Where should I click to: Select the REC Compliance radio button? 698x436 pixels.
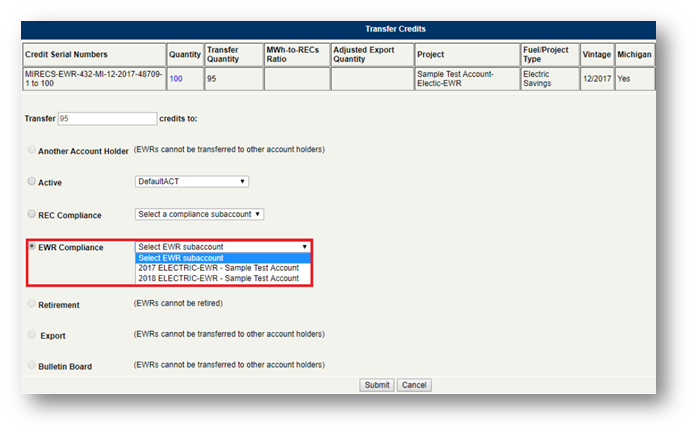click(31, 215)
